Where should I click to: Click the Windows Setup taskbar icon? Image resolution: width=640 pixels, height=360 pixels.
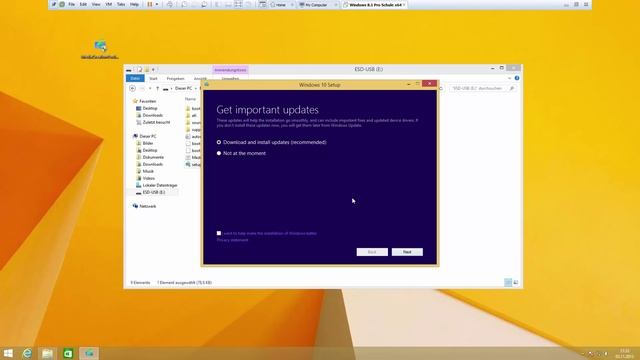[89, 353]
